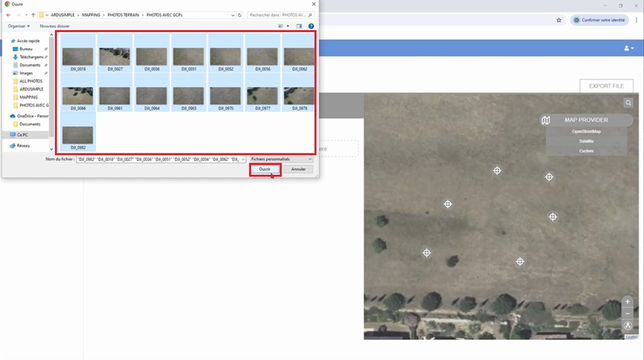The image size is (644, 360).
Task: Expand the Fichiers personnalisés file type dropdown
Action: (x=281, y=159)
